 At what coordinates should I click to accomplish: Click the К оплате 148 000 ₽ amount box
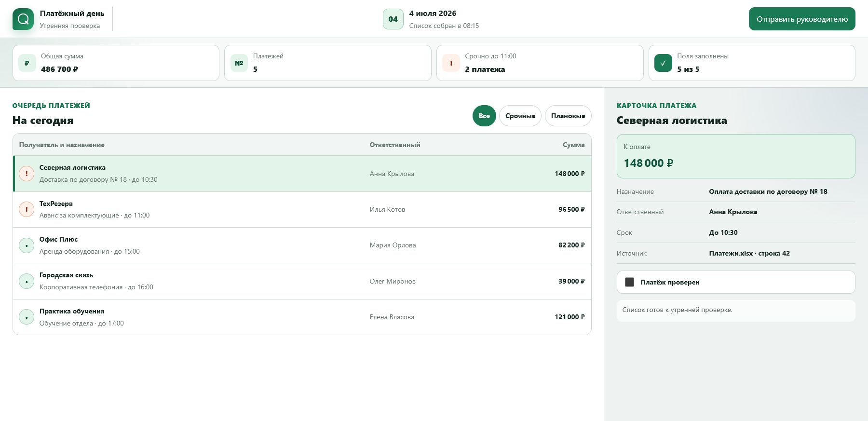(x=736, y=156)
